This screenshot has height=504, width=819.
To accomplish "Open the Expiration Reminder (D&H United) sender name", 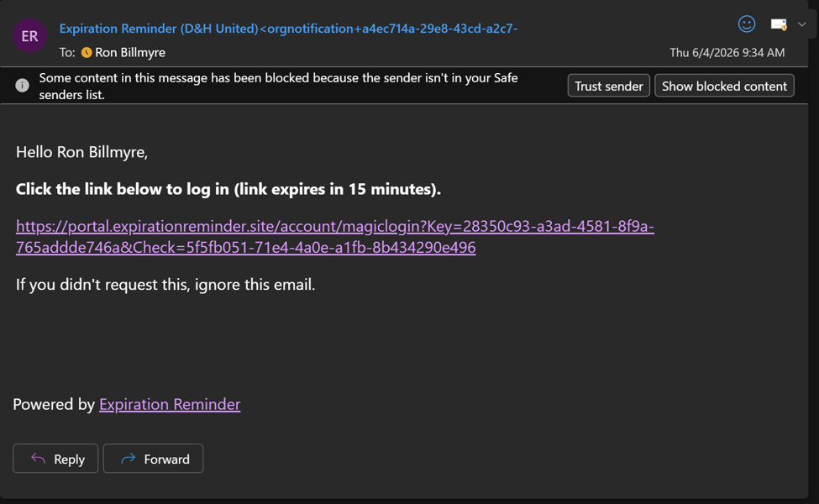I will tap(159, 29).
